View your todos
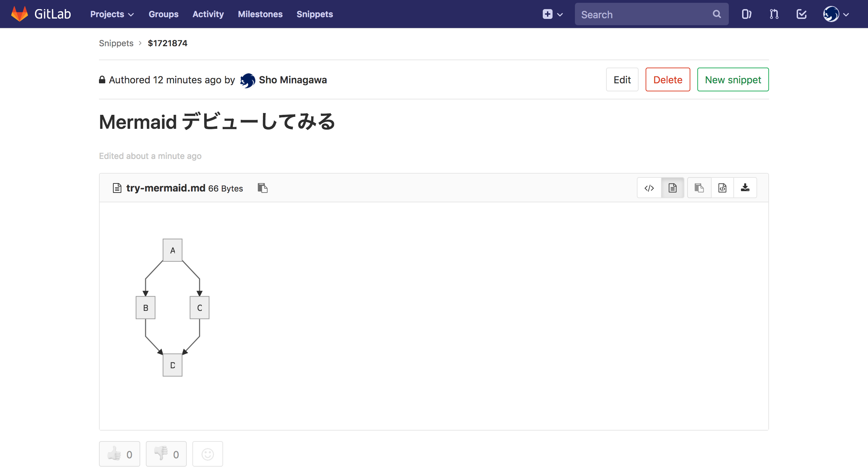This screenshot has width=868, height=467. point(801,14)
